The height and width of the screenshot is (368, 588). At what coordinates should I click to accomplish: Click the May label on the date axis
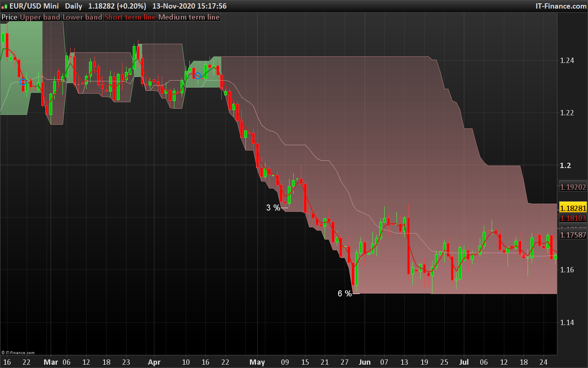coord(257,362)
